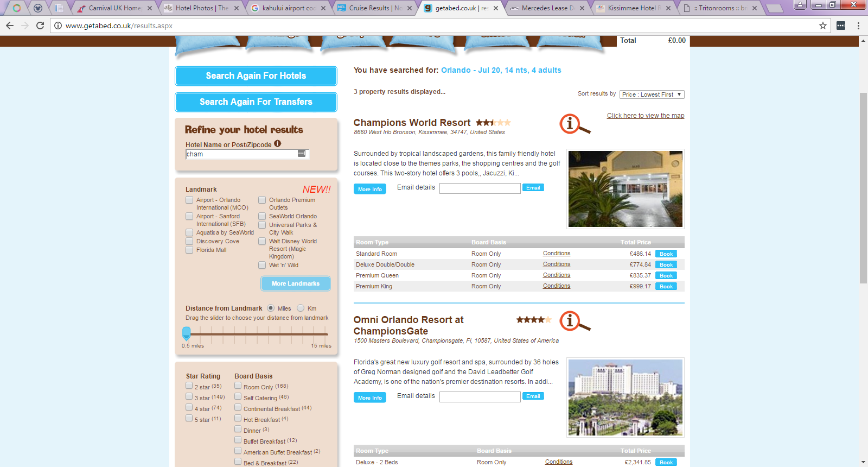Screen dimensions: 868x467
Task: View Conditions for Deluxe Double/Double room
Action: coord(557,264)
